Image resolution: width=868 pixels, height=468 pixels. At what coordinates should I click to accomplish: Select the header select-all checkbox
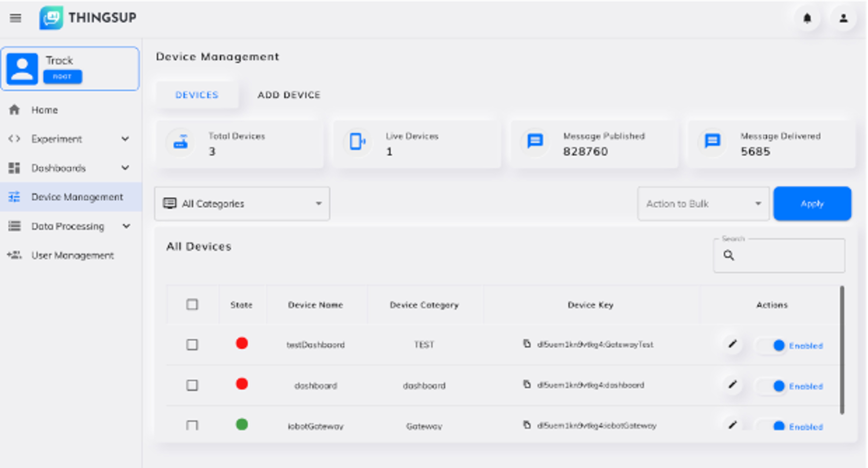(x=192, y=305)
